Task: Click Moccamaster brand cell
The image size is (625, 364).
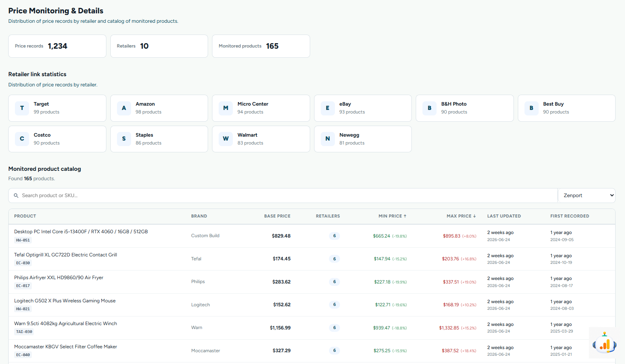Action: tap(206, 351)
